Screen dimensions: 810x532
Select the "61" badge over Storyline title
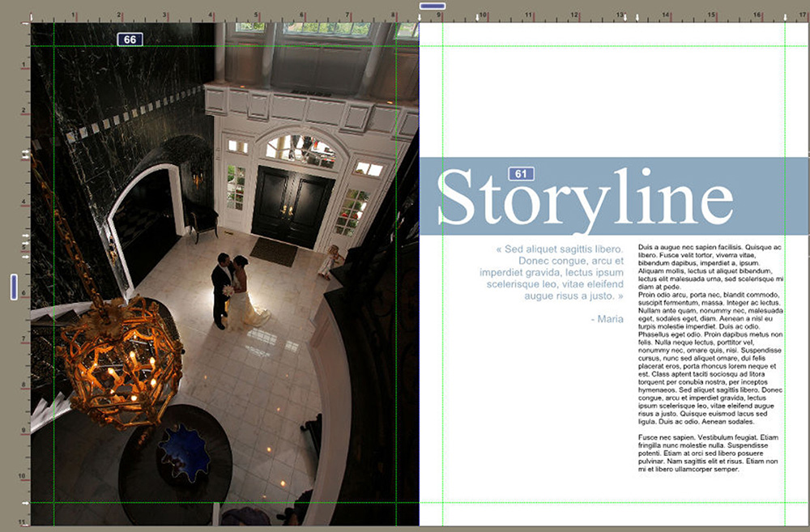pos(521,173)
